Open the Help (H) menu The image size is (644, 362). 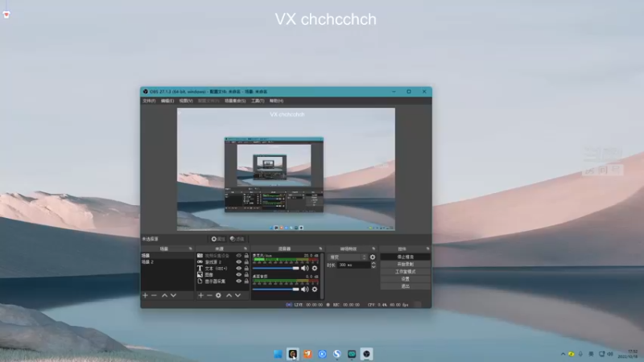[276, 101]
